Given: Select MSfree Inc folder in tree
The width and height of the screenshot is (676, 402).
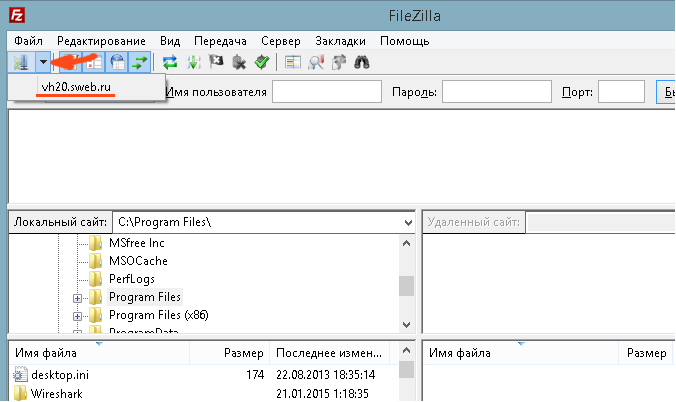Looking at the screenshot, I should 137,243.
